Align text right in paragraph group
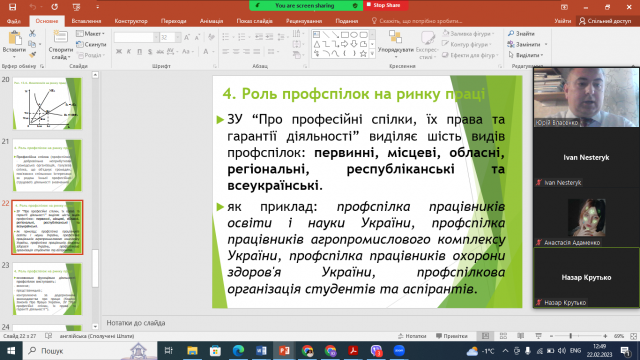The height and width of the screenshot is (360, 640). [x=247, y=51]
